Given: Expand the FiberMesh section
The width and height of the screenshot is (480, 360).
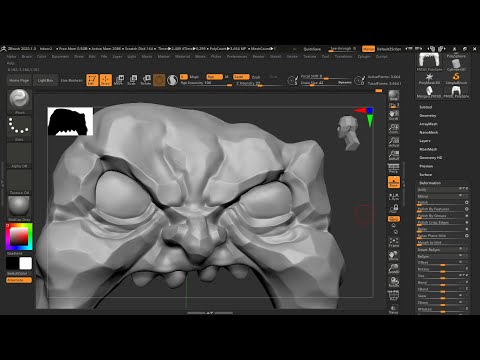Looking at the screenshot, I should point(428,149).
